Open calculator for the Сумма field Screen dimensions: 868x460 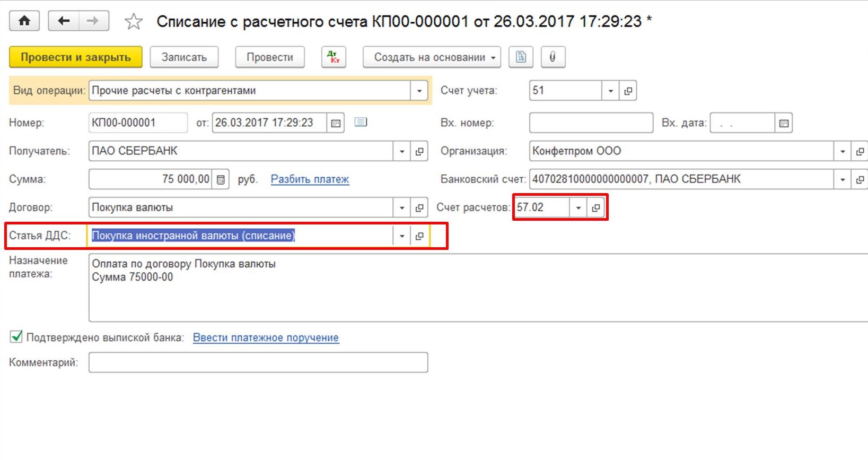coord(221,180)
